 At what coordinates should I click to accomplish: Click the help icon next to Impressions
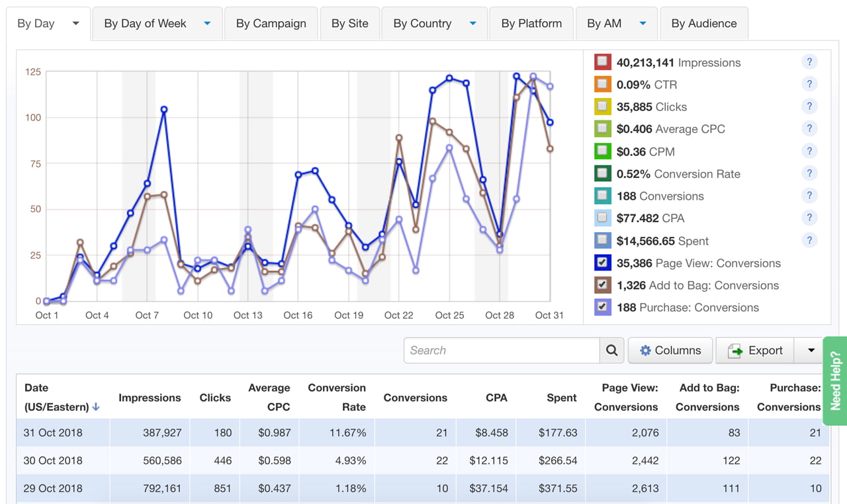pyautogui.click(x=809, y=62)
